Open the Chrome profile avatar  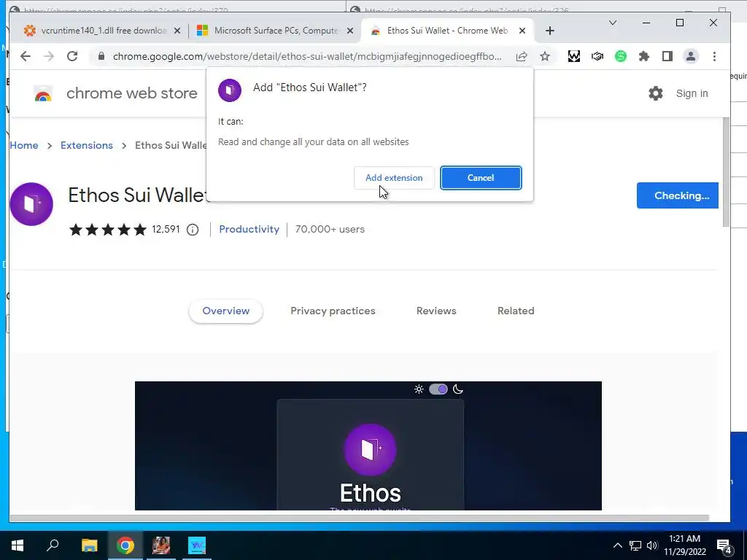(690, 56)
